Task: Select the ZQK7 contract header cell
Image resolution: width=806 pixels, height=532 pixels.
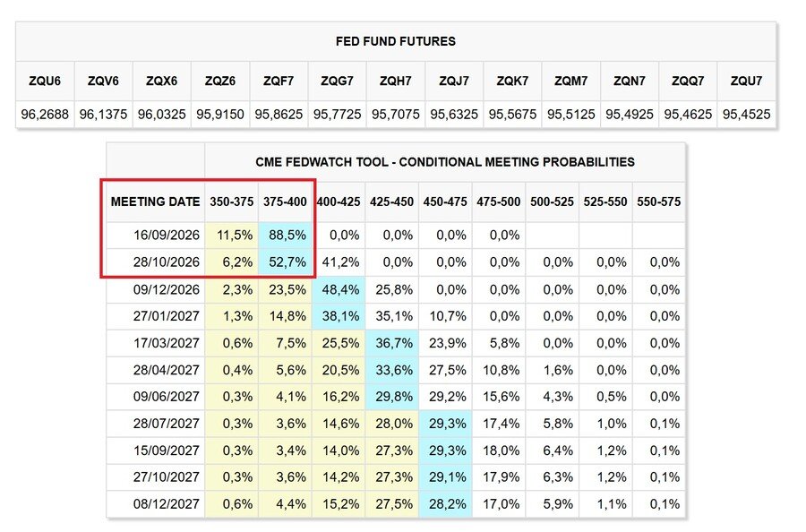Action: (512, 81)
